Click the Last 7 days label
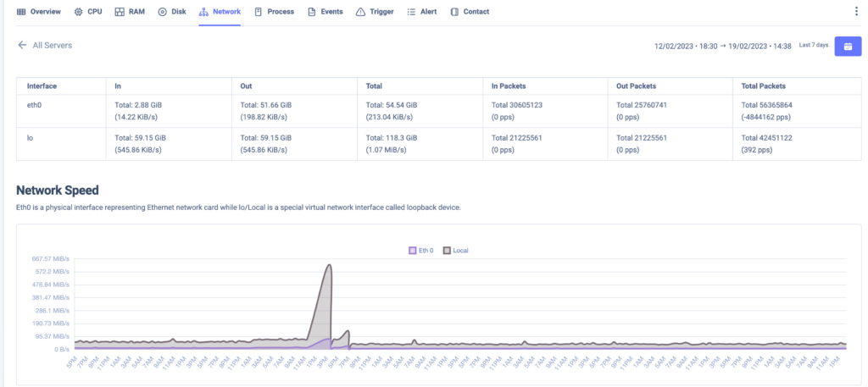Viewport: 868px width, 387px height. tap(814, 46)
